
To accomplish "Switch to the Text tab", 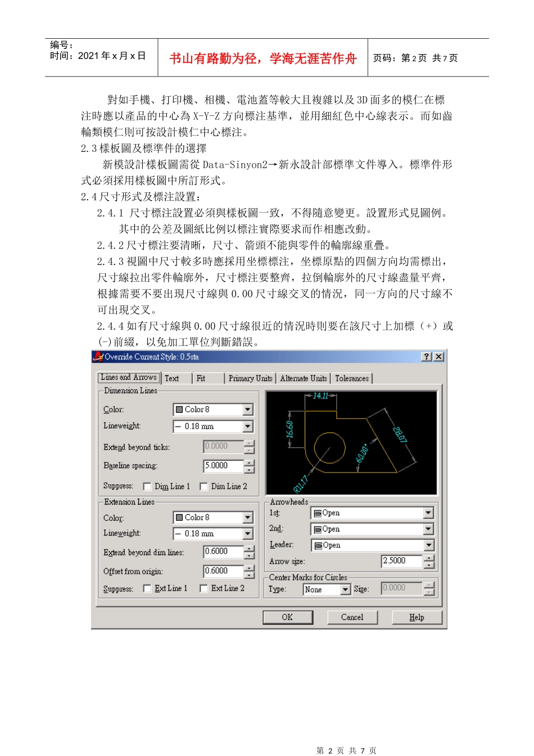I will pyautogui.click(x=172, y=379).
